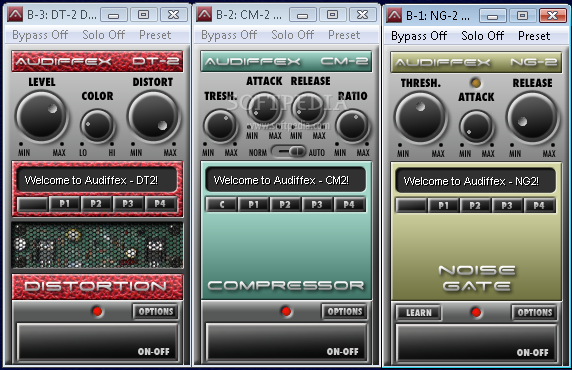Select preset P1 on NG-2 noise gate
This screenshot has width=572, height=370.
pyautogui.click(x=443, y=205)
